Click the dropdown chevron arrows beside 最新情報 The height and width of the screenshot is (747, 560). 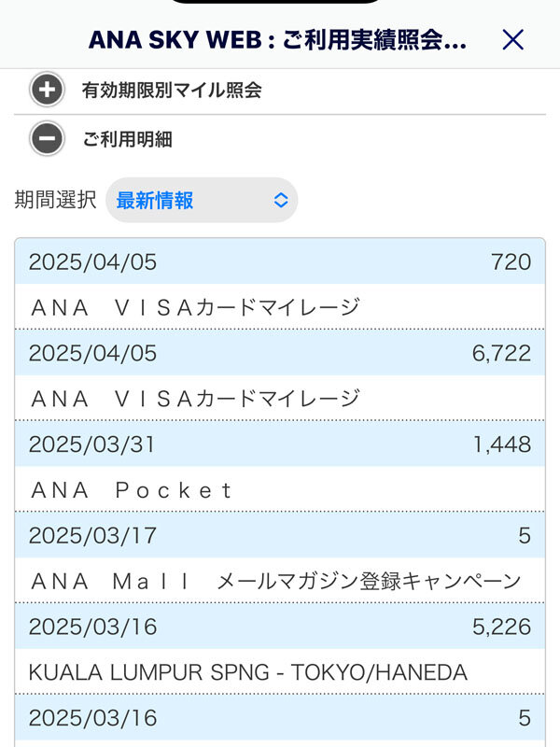point(281,200)
